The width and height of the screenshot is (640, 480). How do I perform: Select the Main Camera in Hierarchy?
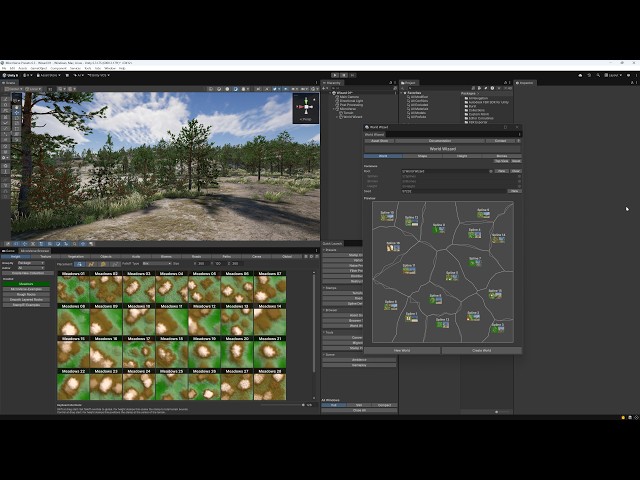point(349,97)
